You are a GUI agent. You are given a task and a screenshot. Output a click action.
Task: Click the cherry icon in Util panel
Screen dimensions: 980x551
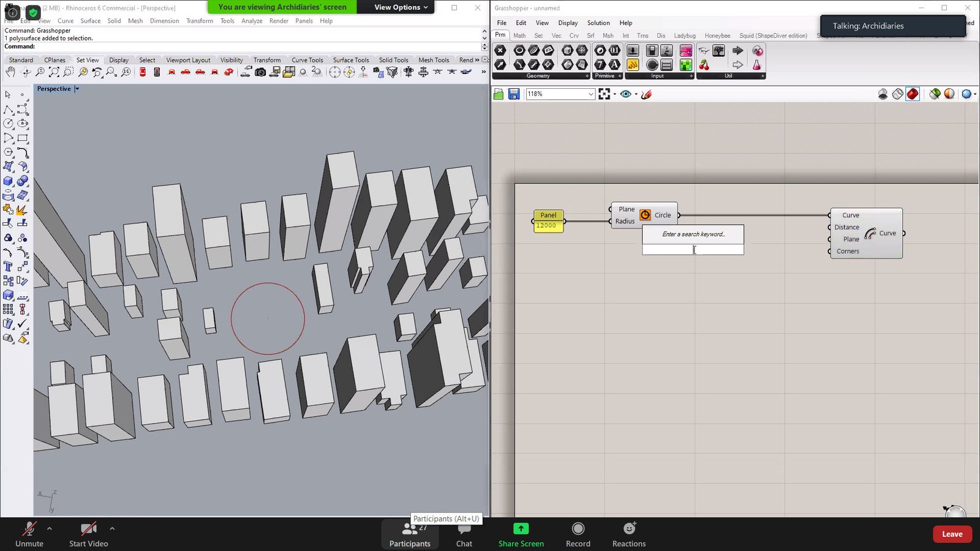tap(704, 65)
